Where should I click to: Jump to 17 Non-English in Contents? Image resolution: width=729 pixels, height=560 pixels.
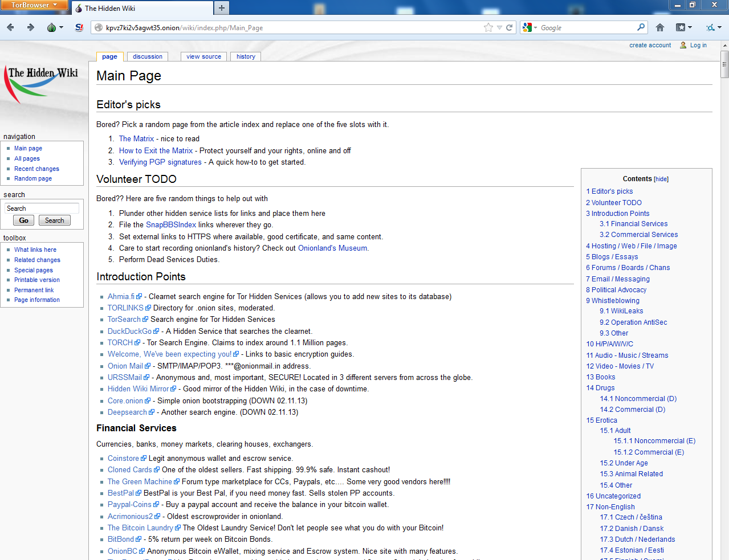[x=610, y=507]
